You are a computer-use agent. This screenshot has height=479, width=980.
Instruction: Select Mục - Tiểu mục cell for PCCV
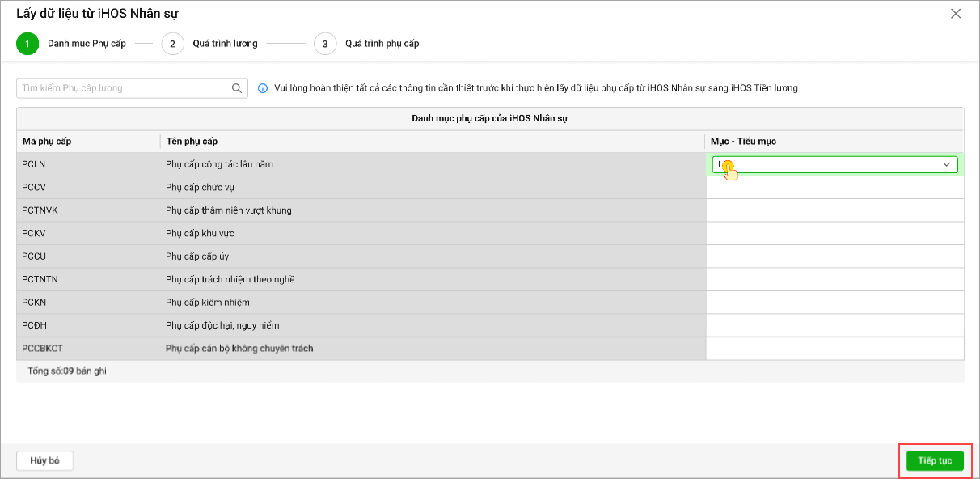pyautogui.click(x=834, y=187)
